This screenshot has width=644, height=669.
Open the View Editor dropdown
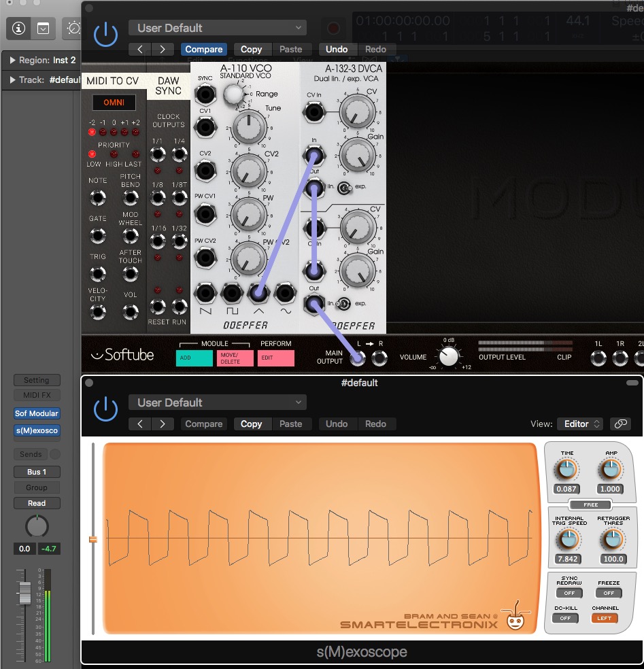(581, 424)
